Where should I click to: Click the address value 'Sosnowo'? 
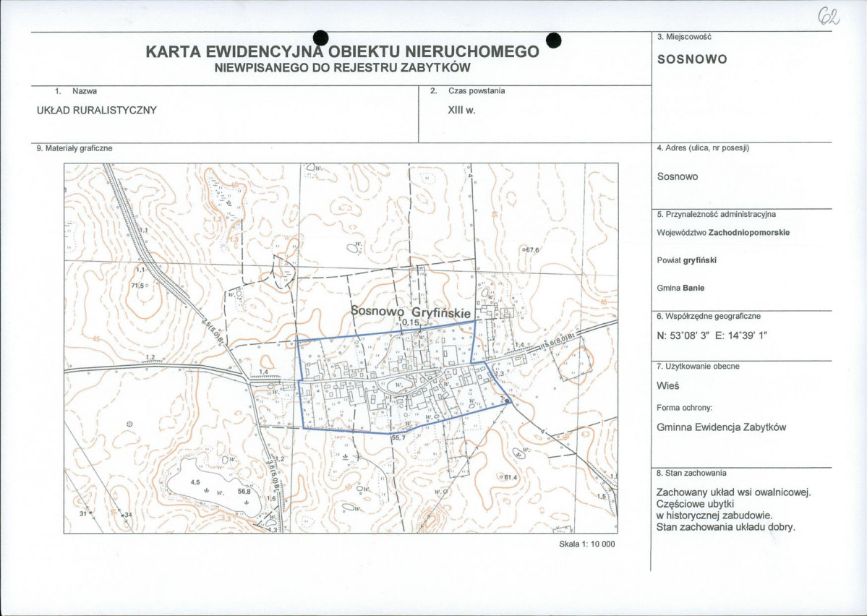pyautogui.click(x=678, y=177)
